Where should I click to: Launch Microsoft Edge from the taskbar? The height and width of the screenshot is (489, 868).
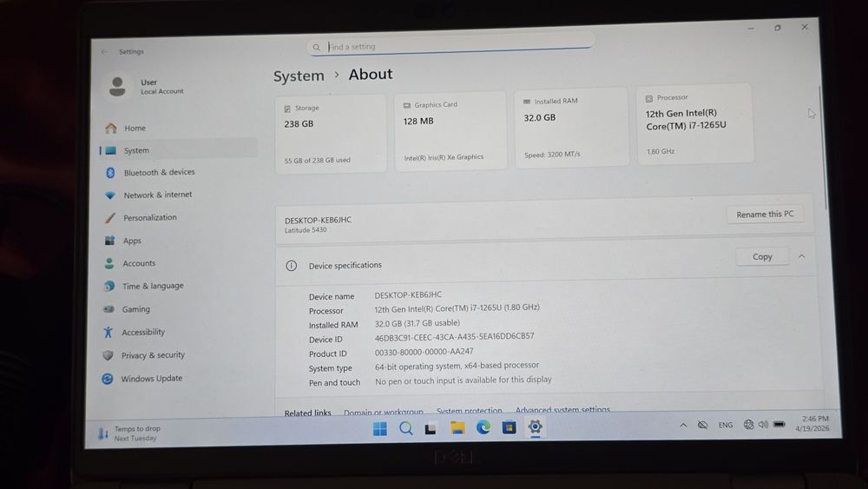pos(483,427)
